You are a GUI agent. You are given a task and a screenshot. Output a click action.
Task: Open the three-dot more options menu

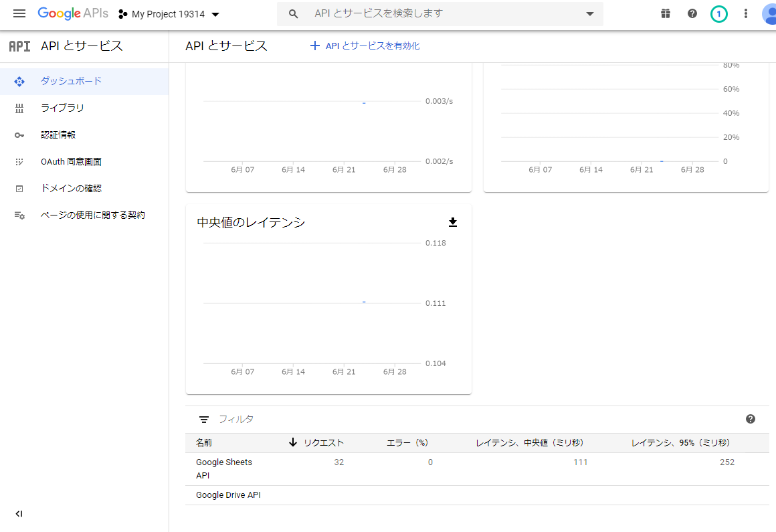pyautogui.click(x=746, y=14)
